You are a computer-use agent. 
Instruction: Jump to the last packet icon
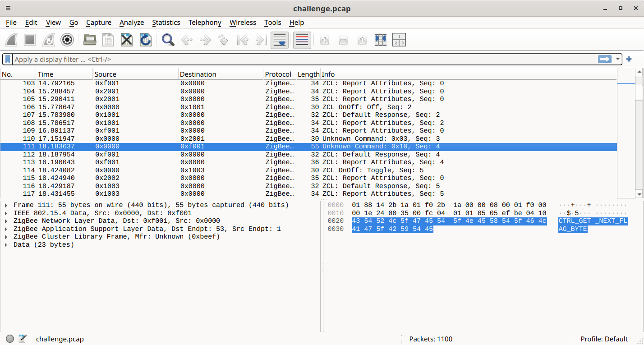click(261, 40)
